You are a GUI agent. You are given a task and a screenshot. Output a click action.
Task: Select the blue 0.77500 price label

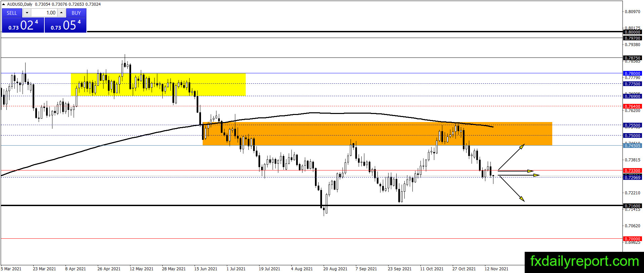click(632, 84)
